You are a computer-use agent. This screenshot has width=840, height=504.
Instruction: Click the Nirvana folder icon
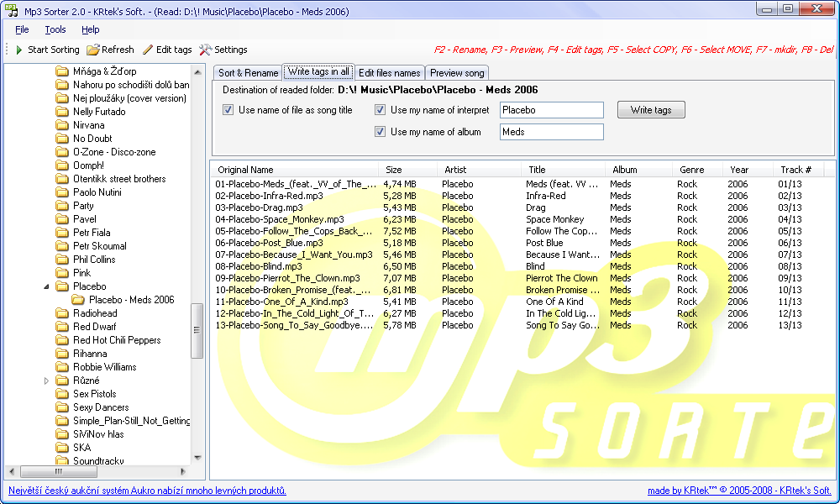62,125
